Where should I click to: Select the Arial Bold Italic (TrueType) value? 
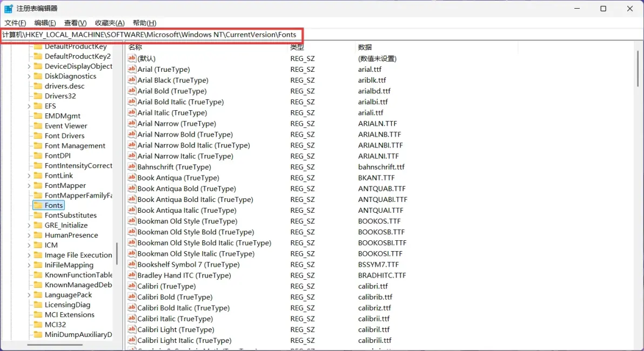(180, 102)
